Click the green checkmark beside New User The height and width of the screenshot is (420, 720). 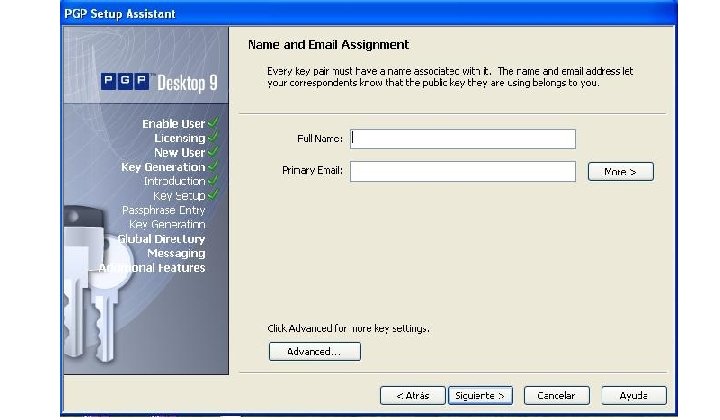coord(213,151)
